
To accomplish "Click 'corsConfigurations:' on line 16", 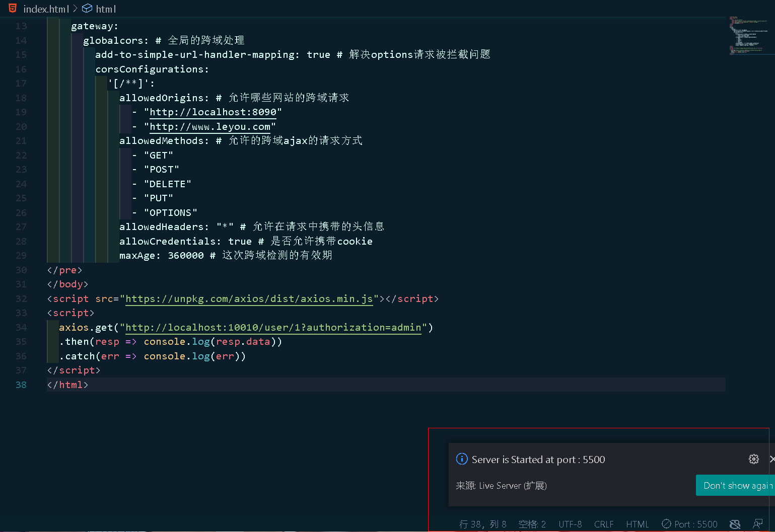I will [x=152, y=69].
